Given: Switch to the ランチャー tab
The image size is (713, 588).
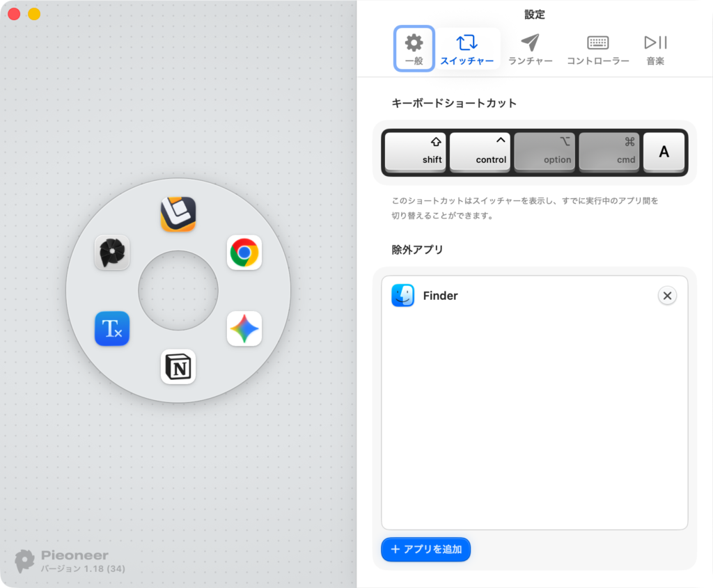Looking at the screenshot, I should click(x=531, y=49).
